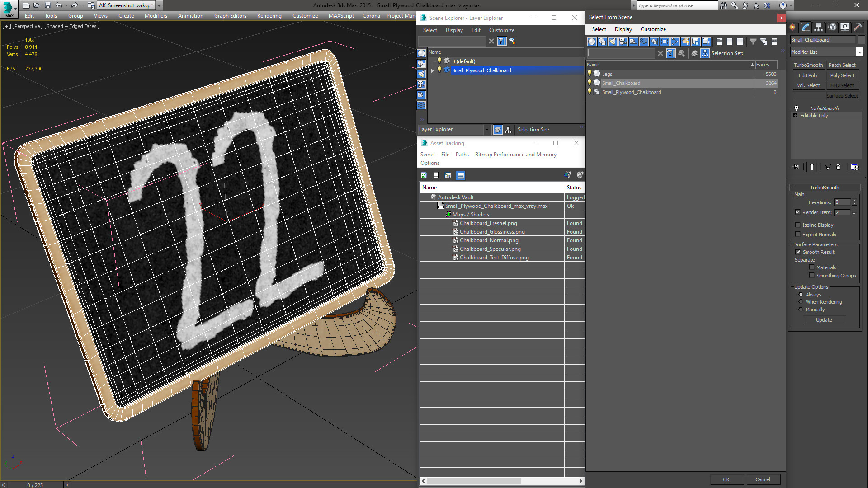
Task: Click Tree View icon in Asset Tracking toolbar
Action: tap(448, 175)
